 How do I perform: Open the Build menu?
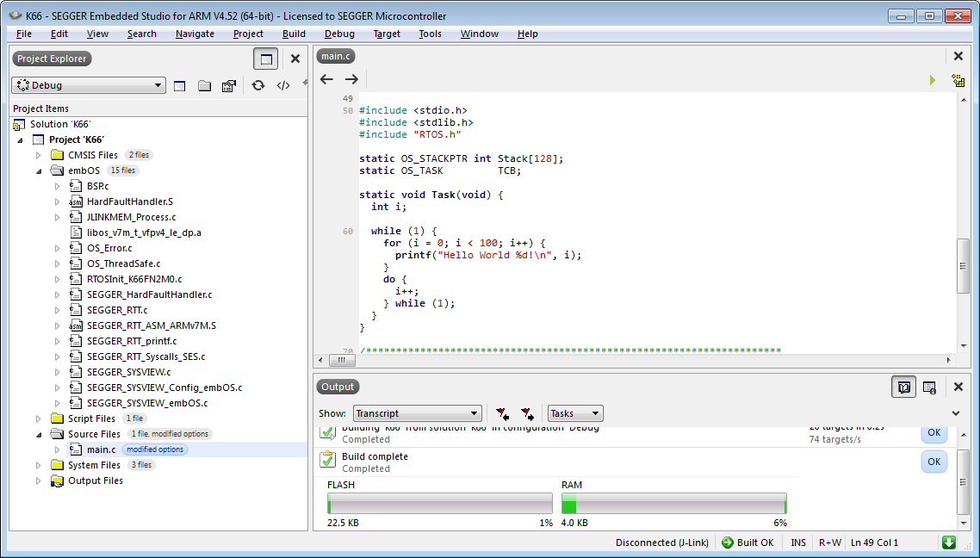(294, 34)
